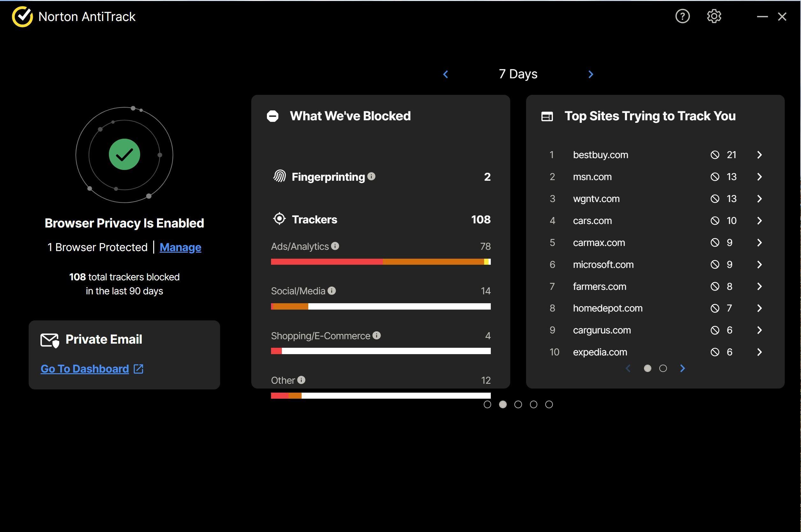Select the first carousel page dot
Image resolution: width=801 pixels, height=532 pixels.
pyautogui.click(x=487, y=404)
